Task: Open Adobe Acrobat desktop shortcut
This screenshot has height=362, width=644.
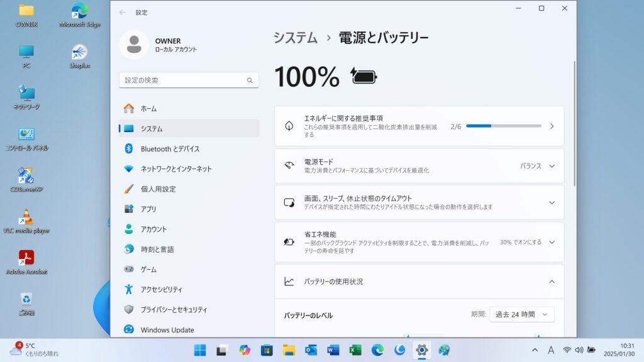Action: point(26,258)
